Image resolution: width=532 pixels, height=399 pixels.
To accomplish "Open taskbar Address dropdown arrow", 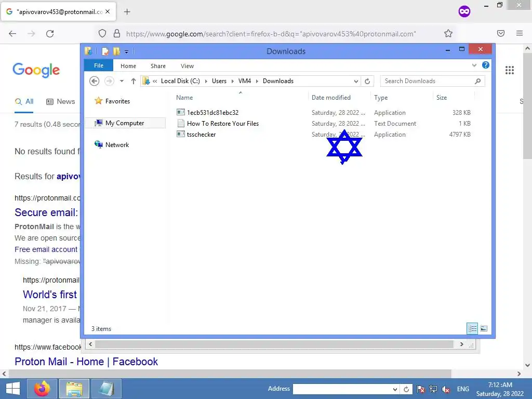I will pos(395,389).
